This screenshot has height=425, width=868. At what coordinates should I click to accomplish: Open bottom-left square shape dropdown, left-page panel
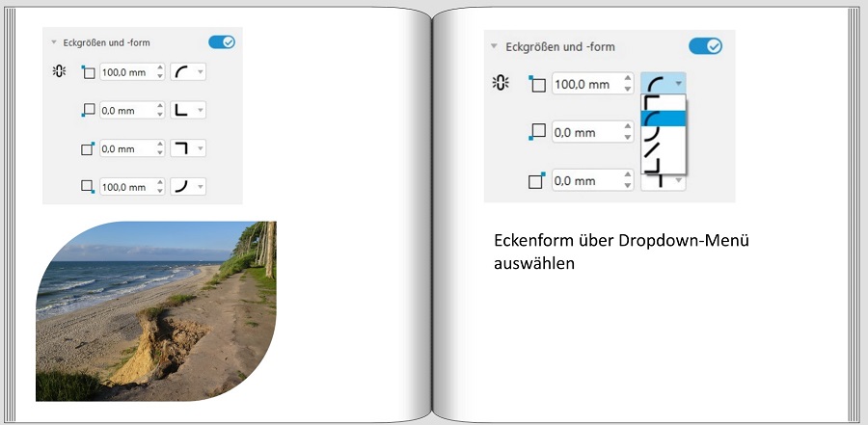188,110
